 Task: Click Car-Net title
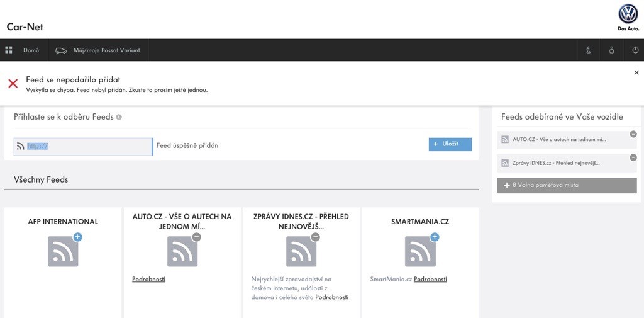click(25, 27)
